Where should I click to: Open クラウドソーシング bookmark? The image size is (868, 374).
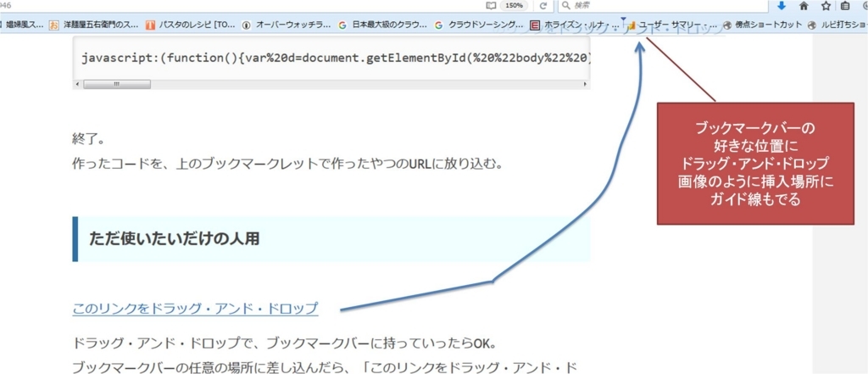tap(479, 25)
